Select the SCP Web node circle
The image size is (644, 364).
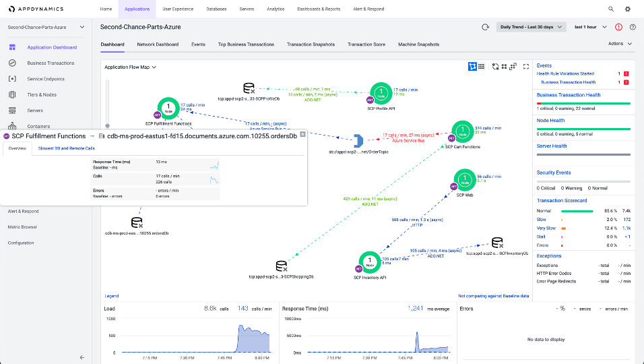[x=465, y=180]
